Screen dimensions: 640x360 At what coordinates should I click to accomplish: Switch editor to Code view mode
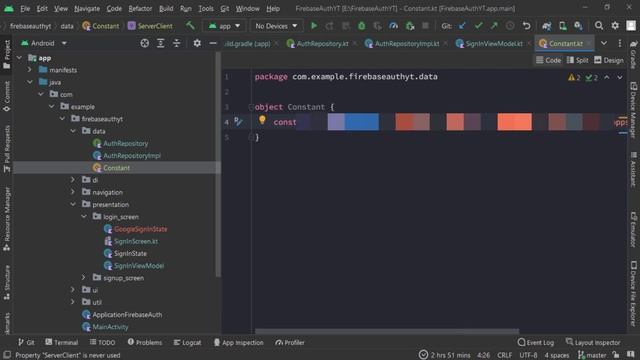click(549, 60)
